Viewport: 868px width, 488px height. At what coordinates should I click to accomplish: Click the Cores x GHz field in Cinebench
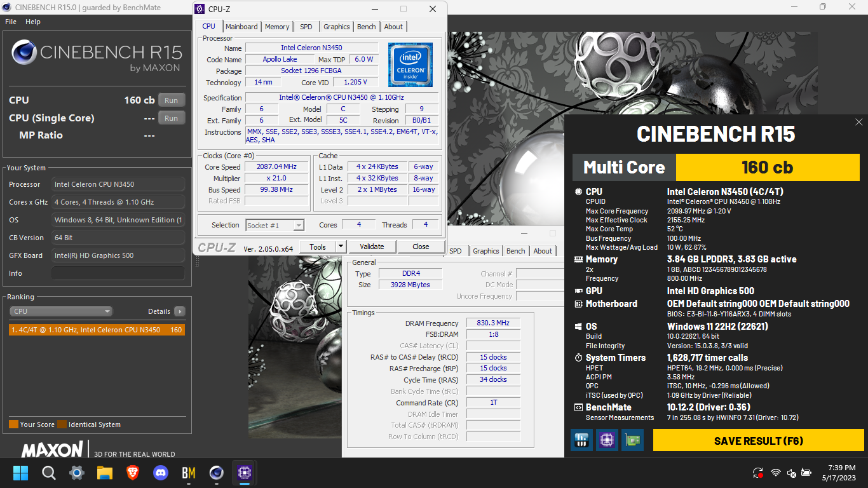point(118,202)
